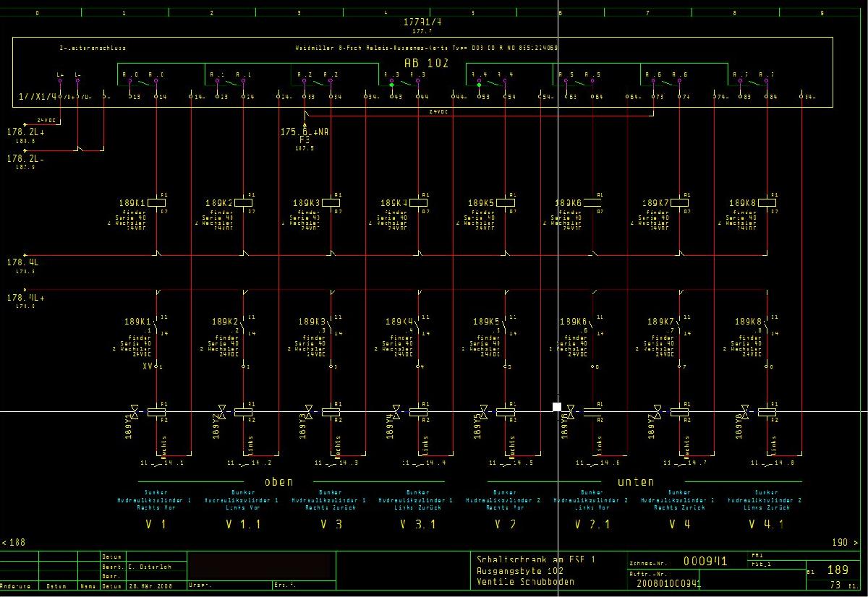Select the 'unten' group heading text
Viewport: 868px width, 597px height.
click(x=635, y=481)
